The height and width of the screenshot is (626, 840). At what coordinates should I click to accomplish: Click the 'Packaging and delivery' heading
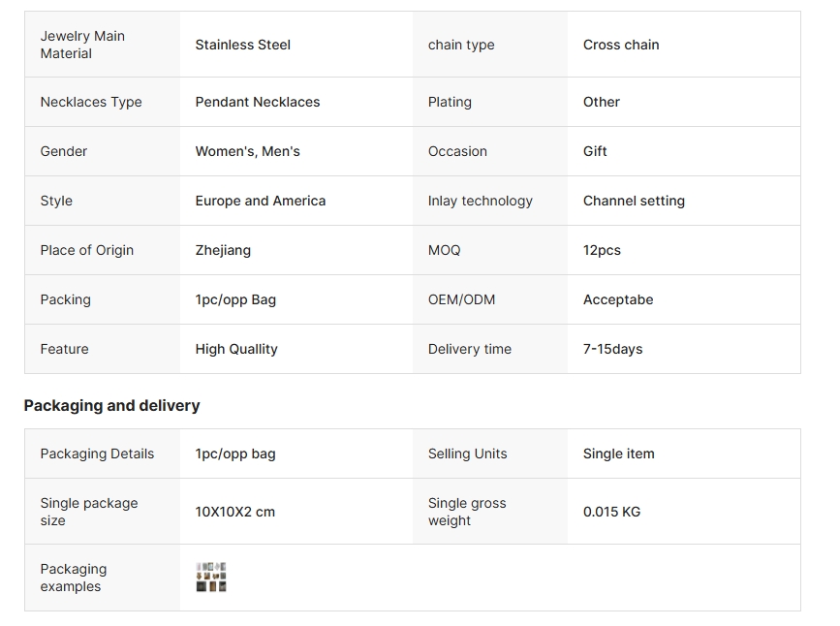coord(111,405)
